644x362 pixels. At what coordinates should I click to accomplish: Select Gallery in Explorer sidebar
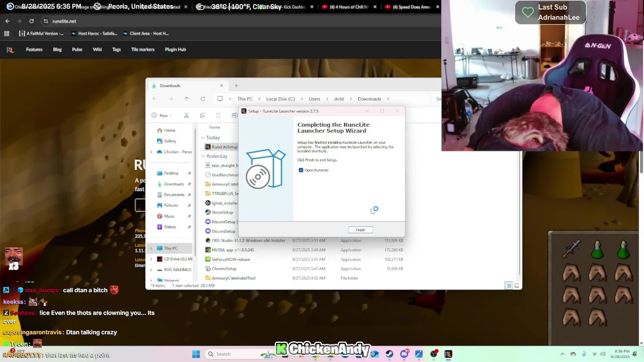point(166,141)
